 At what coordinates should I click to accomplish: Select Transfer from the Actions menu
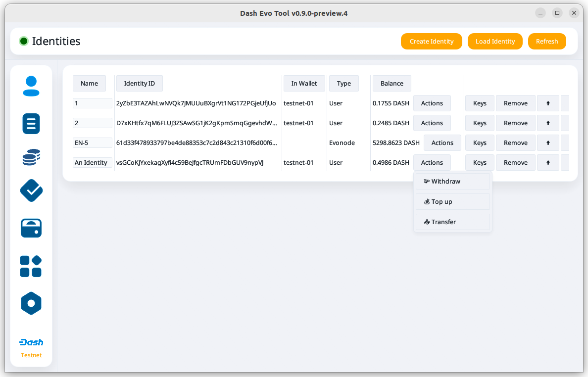click(453, 222)
